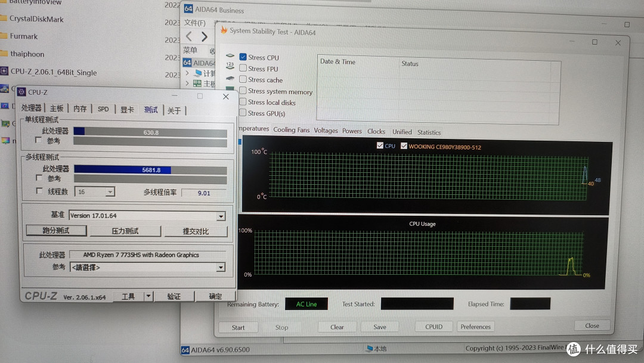The width and height of the screenshot is (644, 363).
Task: Open the thaiphoon folder icon
Action: point(4,54)
